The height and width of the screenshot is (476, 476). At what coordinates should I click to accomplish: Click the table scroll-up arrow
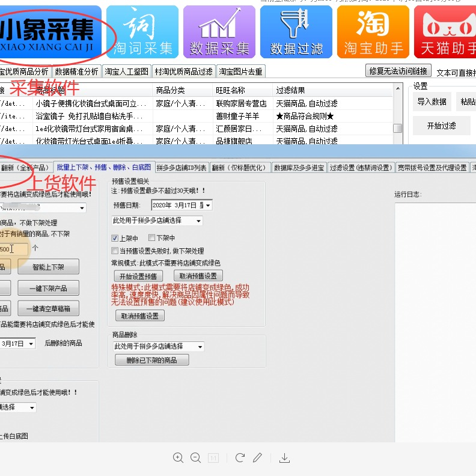click(x=398, y=88)
